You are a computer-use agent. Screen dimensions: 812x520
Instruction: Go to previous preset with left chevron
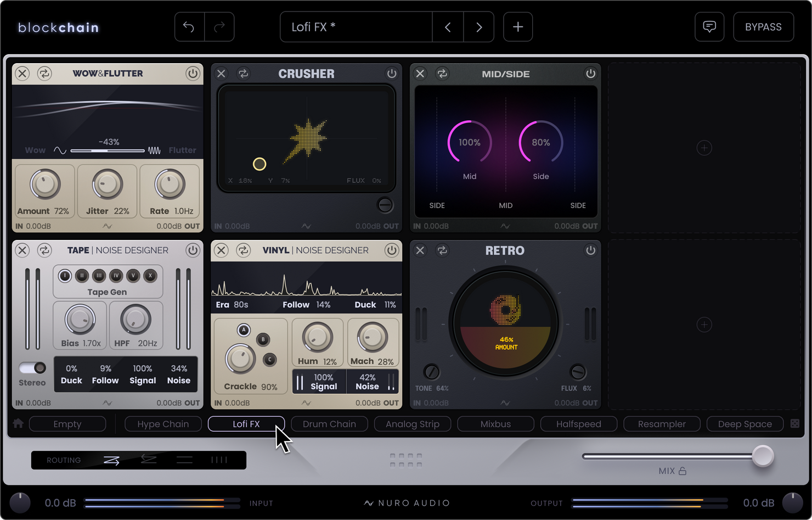click(x=448, y=27)
